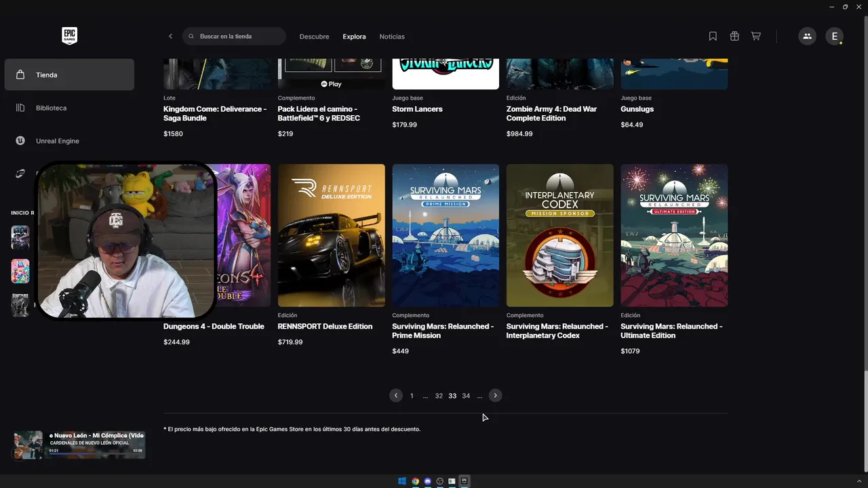
Task: Open the Epic Games taskbar icon
Action: (x=465, y=481)
